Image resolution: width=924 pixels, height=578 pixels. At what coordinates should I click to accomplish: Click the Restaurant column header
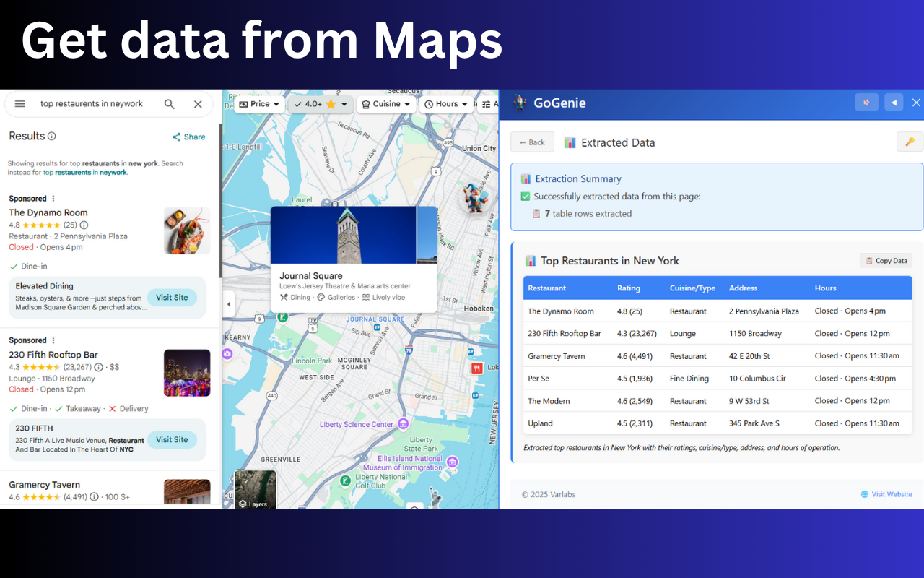tap(547, 288)
